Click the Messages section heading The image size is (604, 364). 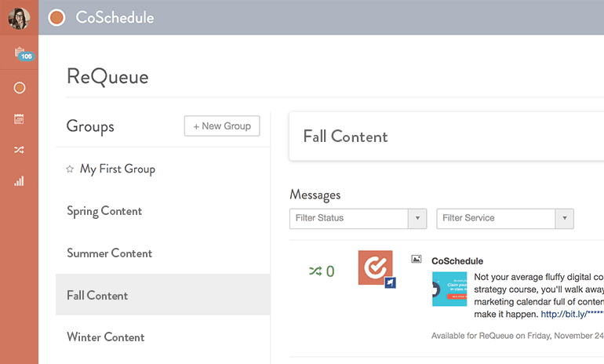click(x=315, y=195)
